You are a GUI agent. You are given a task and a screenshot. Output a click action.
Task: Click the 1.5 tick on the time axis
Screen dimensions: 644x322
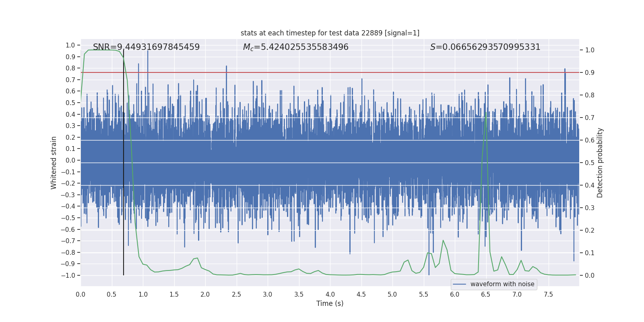pos(174,294)
